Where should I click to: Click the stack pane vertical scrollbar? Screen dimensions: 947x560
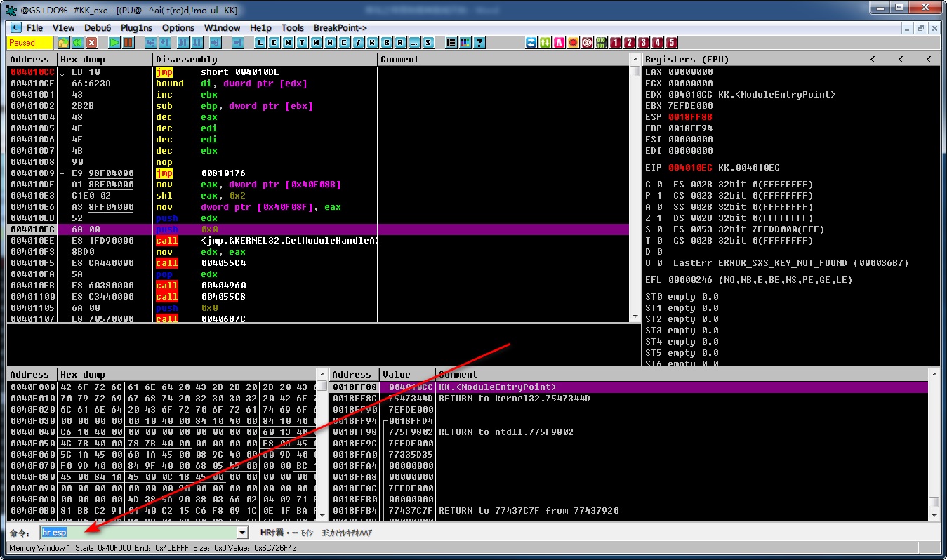pos(934,445)
